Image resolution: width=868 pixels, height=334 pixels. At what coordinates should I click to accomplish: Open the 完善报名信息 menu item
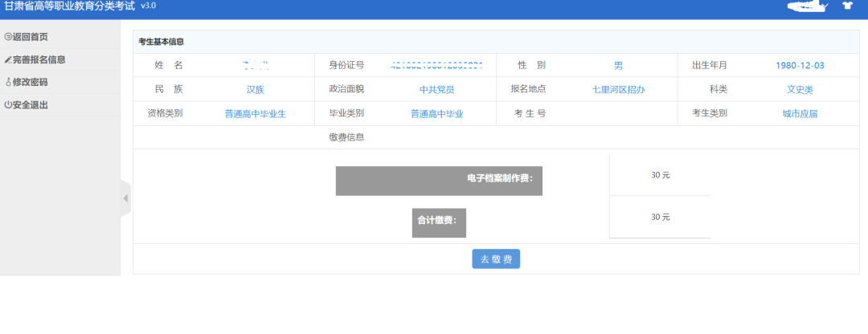(x=39, y=59)
